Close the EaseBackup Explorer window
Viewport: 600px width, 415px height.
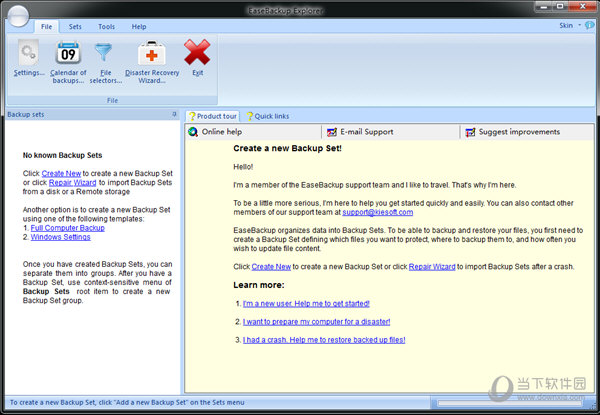[x=583, y=7]
